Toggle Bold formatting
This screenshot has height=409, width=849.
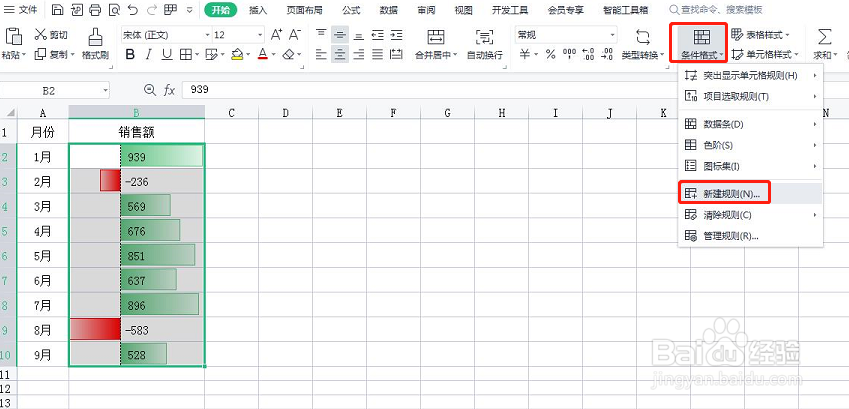pos(130,54)
